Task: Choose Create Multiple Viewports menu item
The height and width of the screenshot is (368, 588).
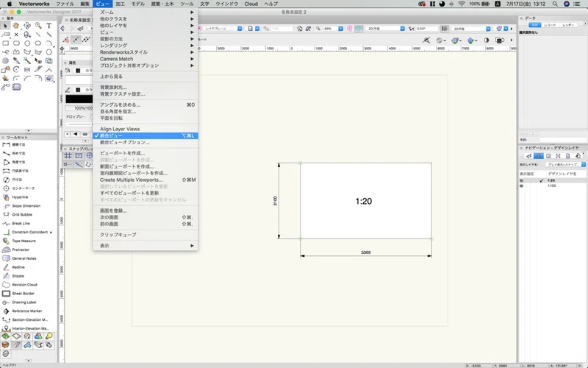Action: [146, 180]
